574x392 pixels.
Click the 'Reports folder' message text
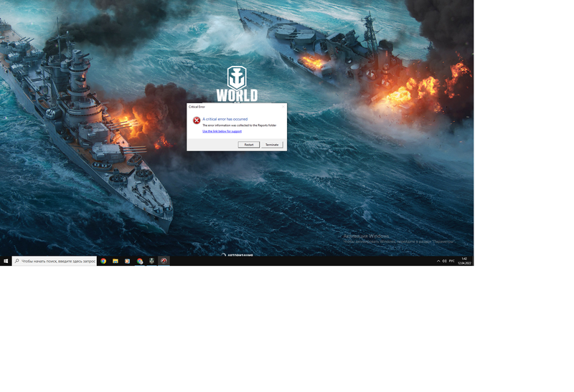coord(240,125)
